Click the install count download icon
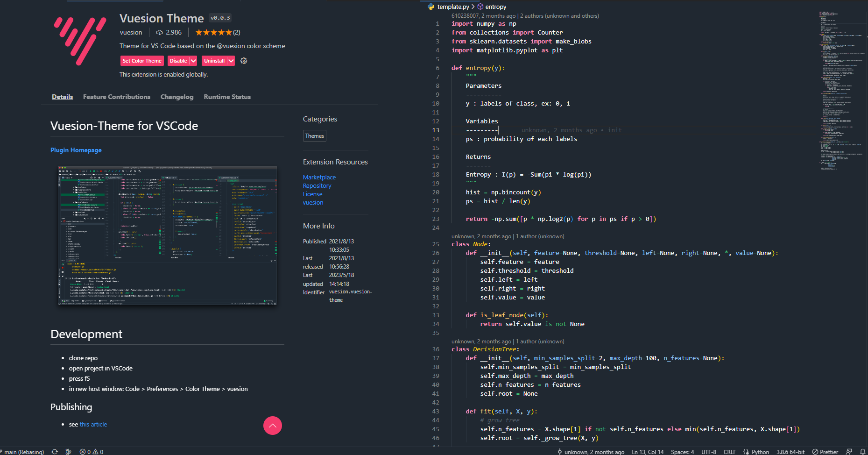This screenshot has height=455, width=868. 160,33
